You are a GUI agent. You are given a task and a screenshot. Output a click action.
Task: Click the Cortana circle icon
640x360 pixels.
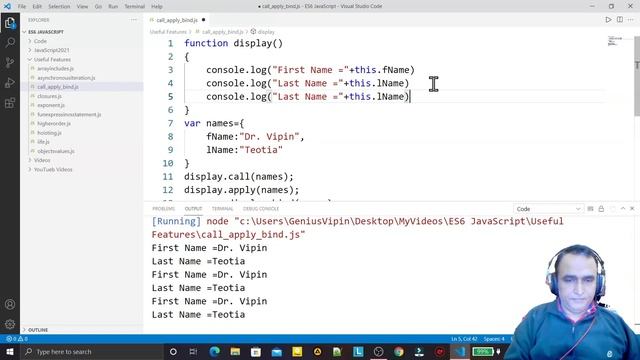click(x=173, y=351)
